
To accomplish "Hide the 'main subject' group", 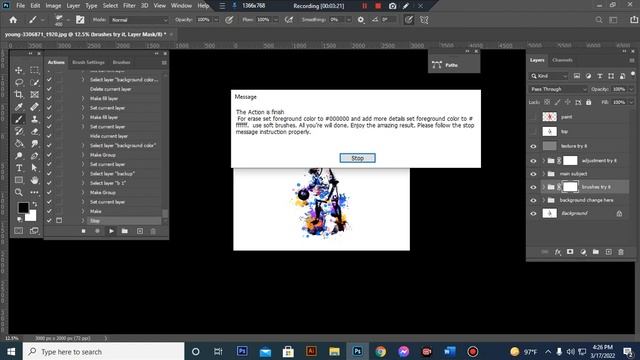I will pos(533,174).
